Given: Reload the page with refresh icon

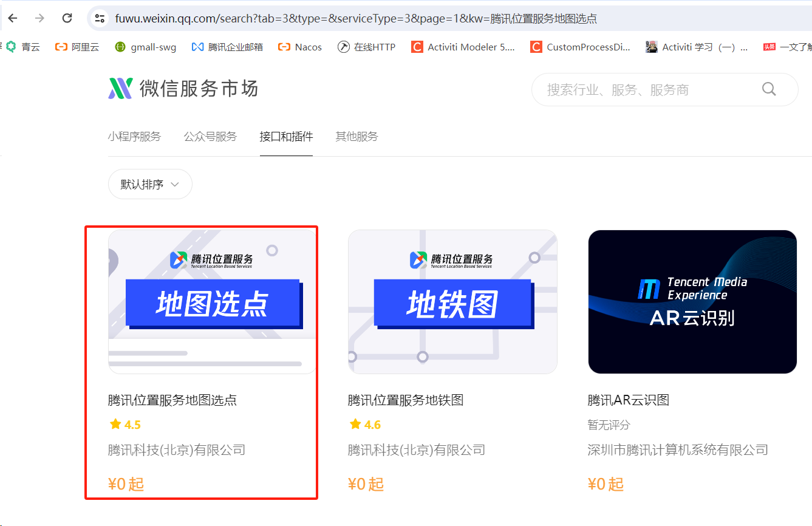Looking at the screenshot, I should (67, 18).
